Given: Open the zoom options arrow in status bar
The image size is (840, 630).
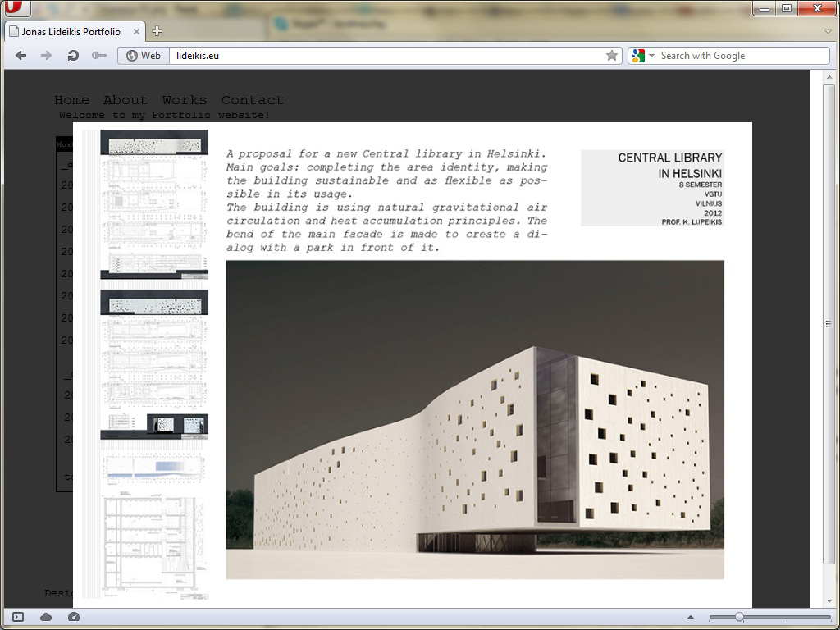Looking at the screenshot, I should [x=690, y=617].
